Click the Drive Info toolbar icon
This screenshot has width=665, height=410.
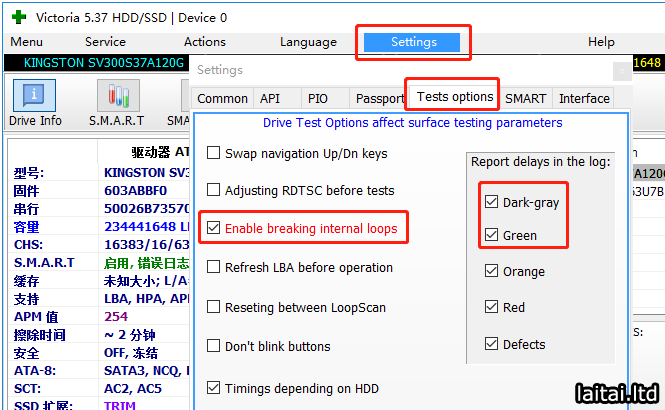34,97
